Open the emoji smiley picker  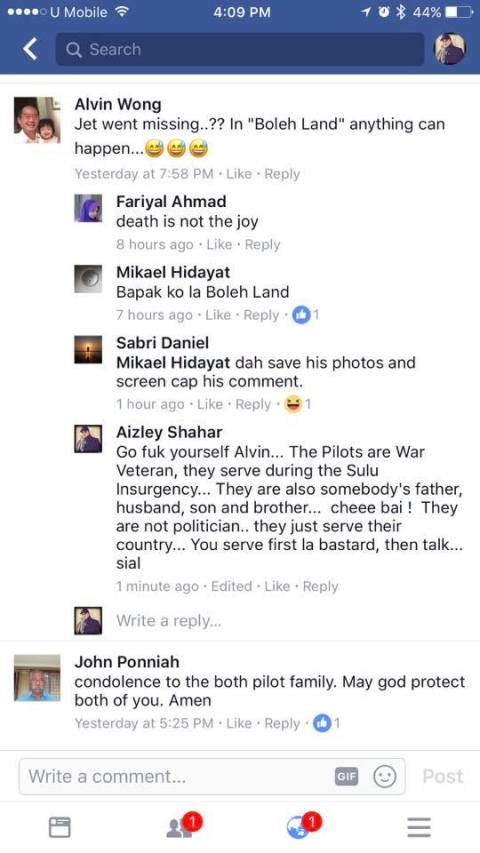point(384,777)
